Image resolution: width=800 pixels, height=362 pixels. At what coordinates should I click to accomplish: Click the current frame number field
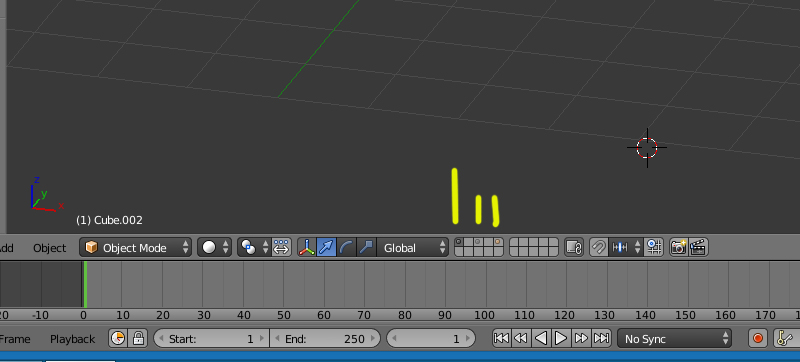(431, 338)
